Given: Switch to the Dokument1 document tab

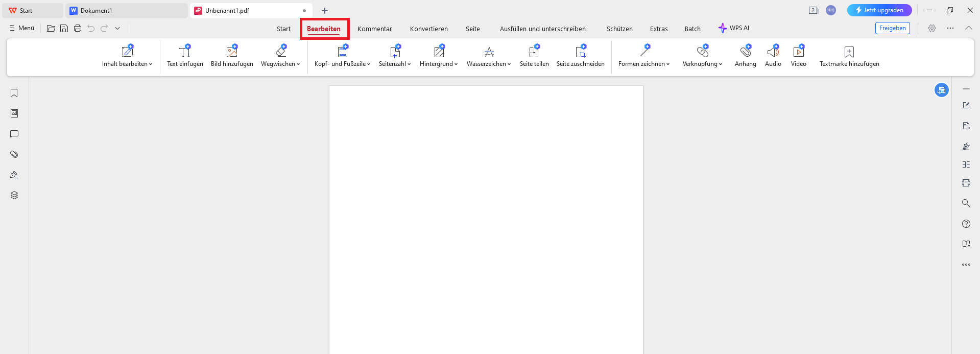Looking at the screenshot, I should point(126,10).
